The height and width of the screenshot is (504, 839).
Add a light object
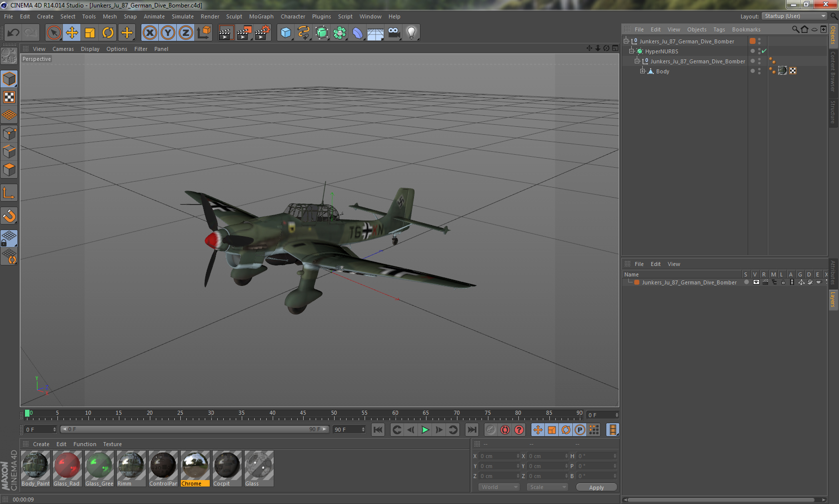(x=412, y=33)
